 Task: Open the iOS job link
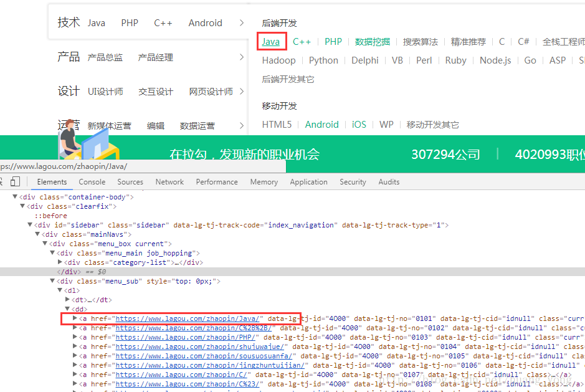click(359, 124)
